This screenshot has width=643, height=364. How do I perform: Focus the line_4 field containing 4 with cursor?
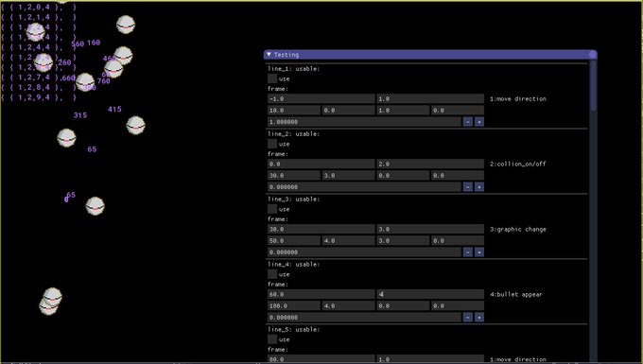click(x=430, y=294)
